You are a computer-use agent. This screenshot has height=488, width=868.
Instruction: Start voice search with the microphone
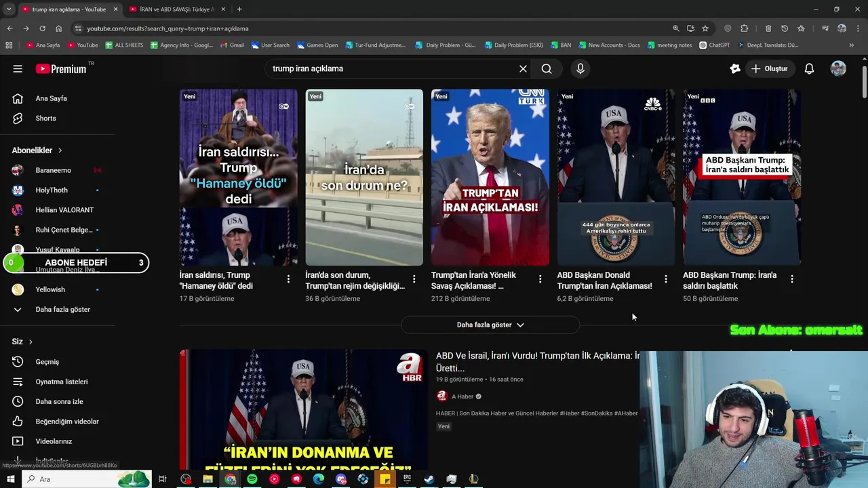click(580, 68)
